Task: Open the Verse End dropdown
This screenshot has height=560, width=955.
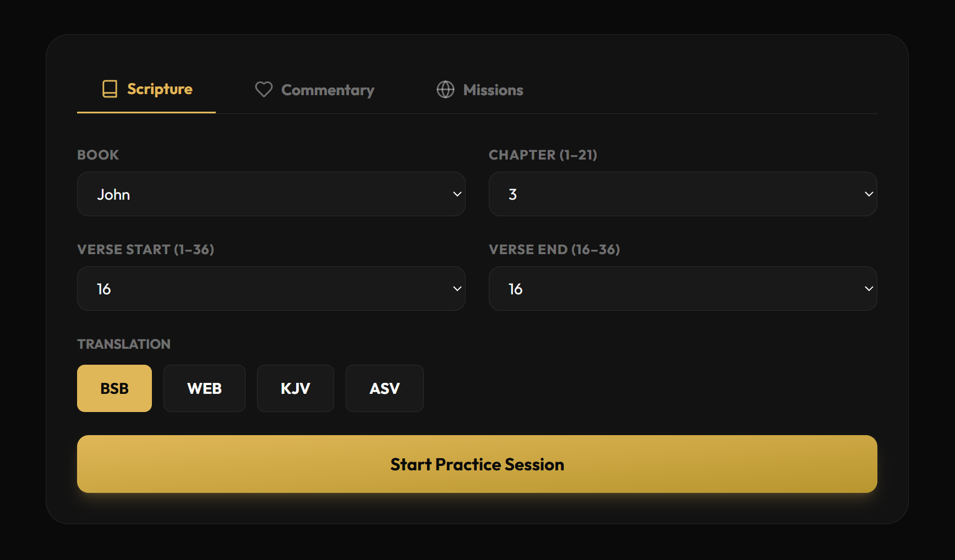Action: 683,288
